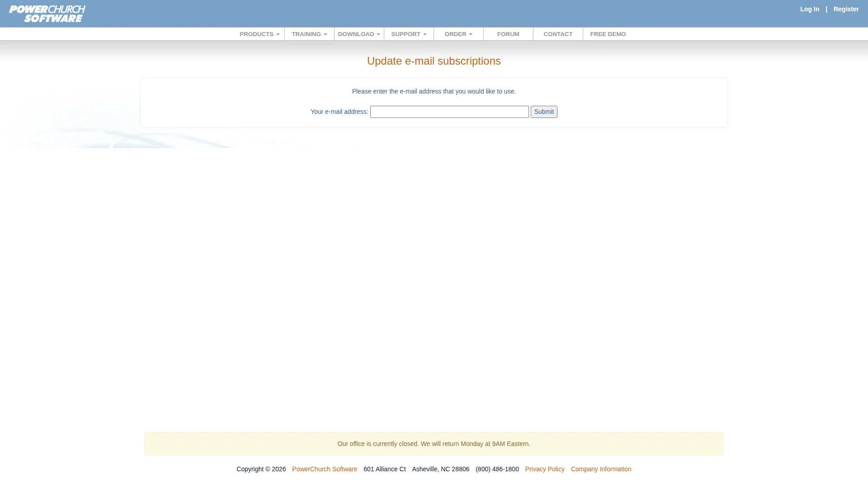Select the CONTACT menu item

[558, 34]
